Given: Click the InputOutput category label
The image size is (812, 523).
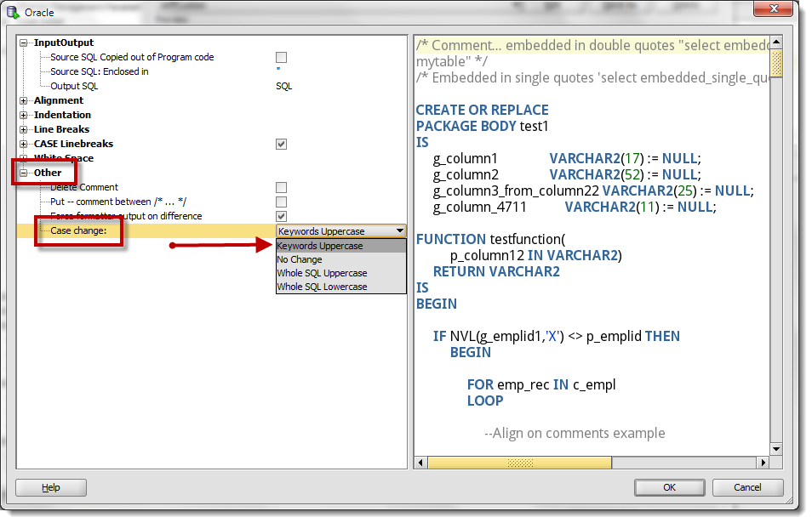Looking at the screenshot, I should point(64,43).
